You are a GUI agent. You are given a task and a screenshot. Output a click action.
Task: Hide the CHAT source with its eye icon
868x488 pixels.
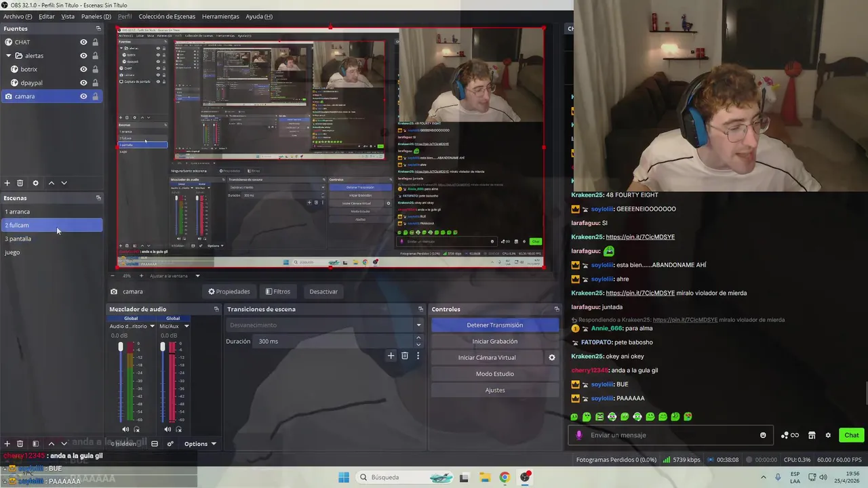pos(83,42)
